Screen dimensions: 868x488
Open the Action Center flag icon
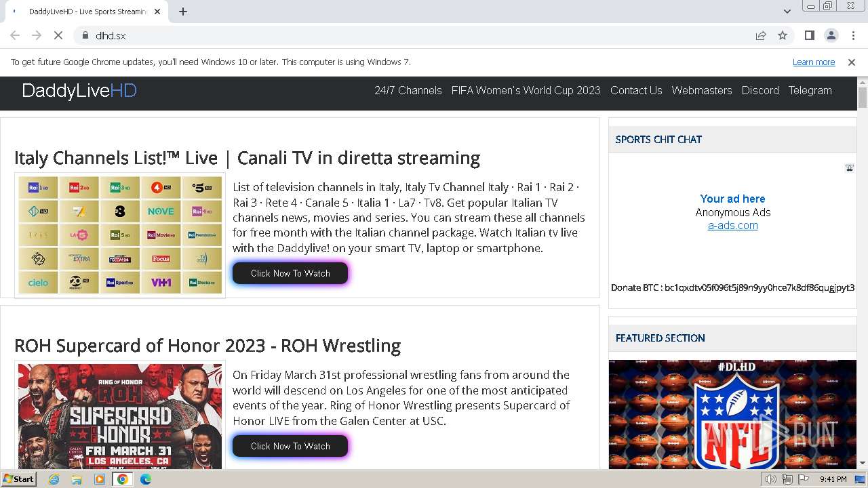[x=804, y=479]
